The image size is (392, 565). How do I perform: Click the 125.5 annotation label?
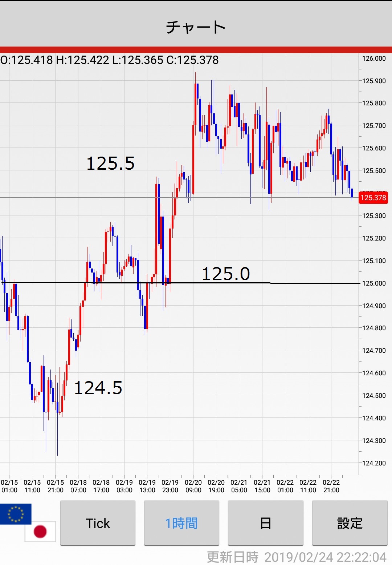pos(110,164)
